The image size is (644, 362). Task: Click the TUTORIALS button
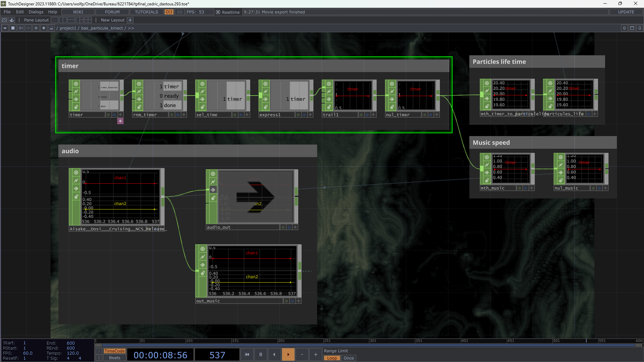point(146,12)
